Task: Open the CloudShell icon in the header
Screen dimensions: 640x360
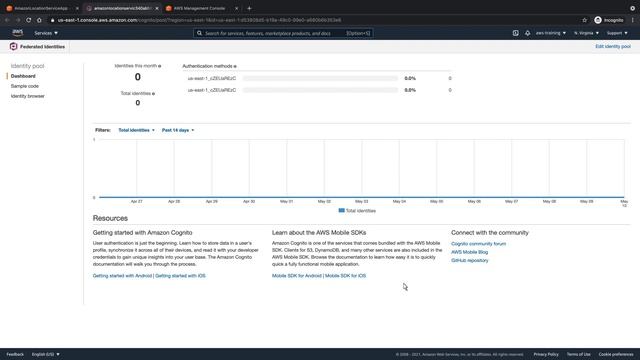Action: (516, 33)
